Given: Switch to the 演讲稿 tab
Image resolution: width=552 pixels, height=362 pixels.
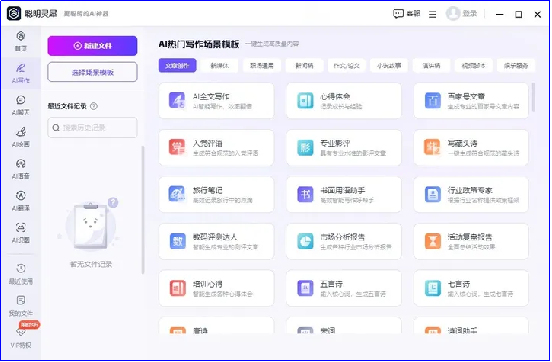Looking at the screenshot, I should tap(431, 65).
